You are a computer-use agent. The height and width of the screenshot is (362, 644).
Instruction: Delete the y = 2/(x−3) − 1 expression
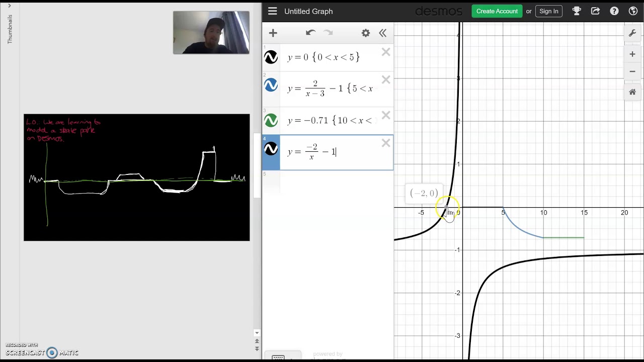(x=386, y=80)
